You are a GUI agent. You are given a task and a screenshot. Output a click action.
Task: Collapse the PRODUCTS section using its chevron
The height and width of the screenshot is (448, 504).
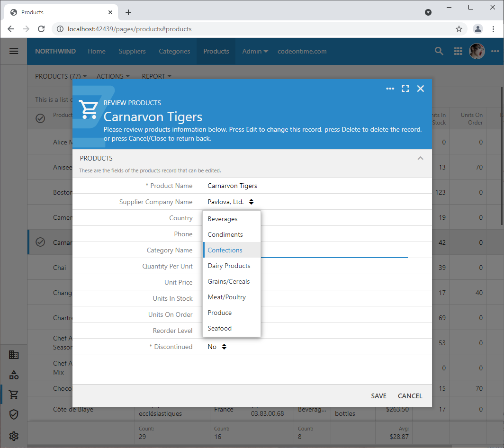(420, 158)
